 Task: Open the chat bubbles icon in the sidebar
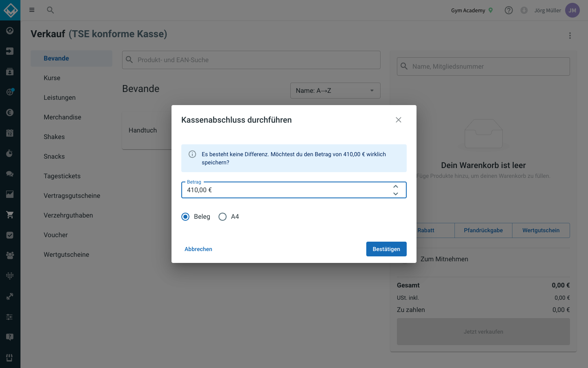point(10,174)
